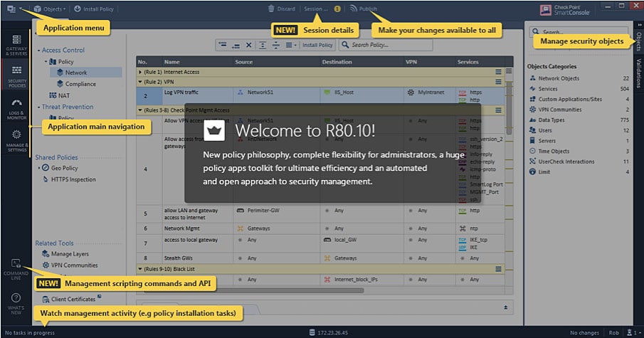Open the Manage & Settings view
The width and height of the screenshot is (644, 338).
(16, 140)
